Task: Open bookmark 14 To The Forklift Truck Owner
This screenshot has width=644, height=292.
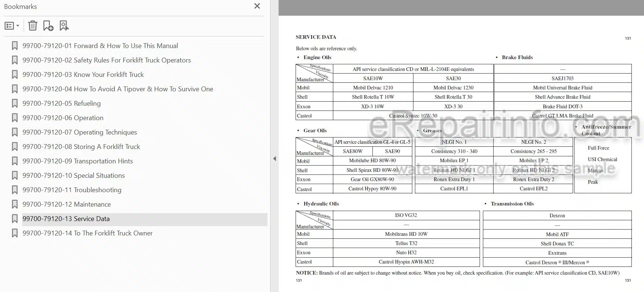Action: 87,233
